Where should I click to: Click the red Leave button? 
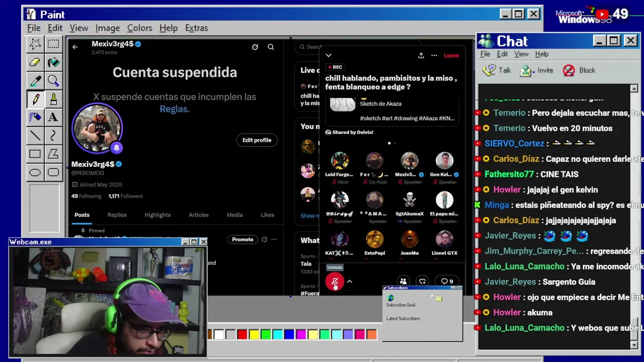pyautogui.click(x=451, y=55)
